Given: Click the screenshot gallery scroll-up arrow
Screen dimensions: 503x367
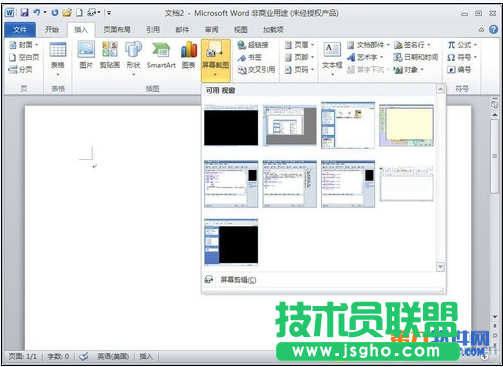Looking at the screenshot, I should [440, 89].
